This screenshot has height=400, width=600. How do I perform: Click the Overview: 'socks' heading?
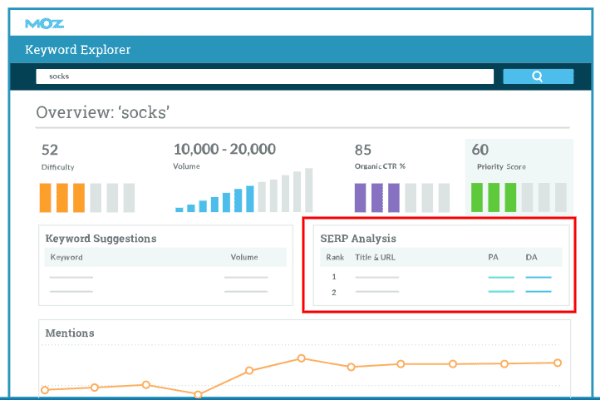pyautogui.click(x=103, y=113)
